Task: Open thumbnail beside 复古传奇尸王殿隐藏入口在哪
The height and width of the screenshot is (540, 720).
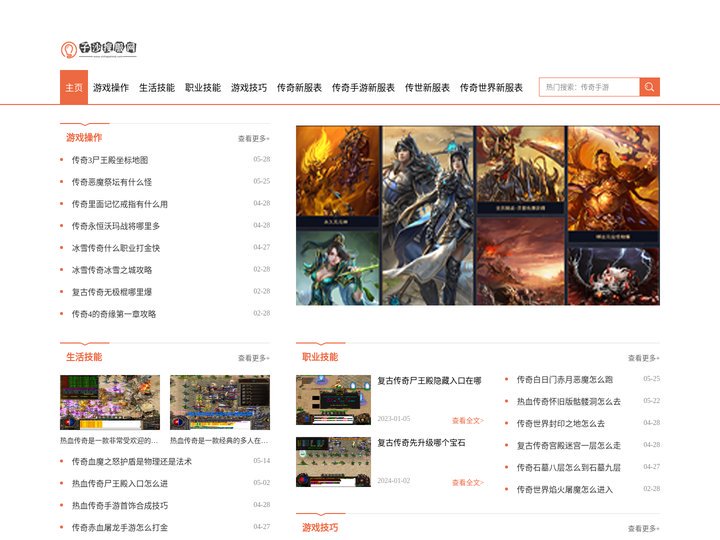Action: coord(333,400)
